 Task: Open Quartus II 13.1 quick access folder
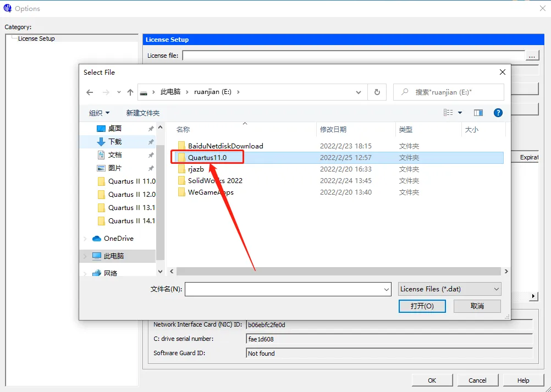tap(126, 208)
